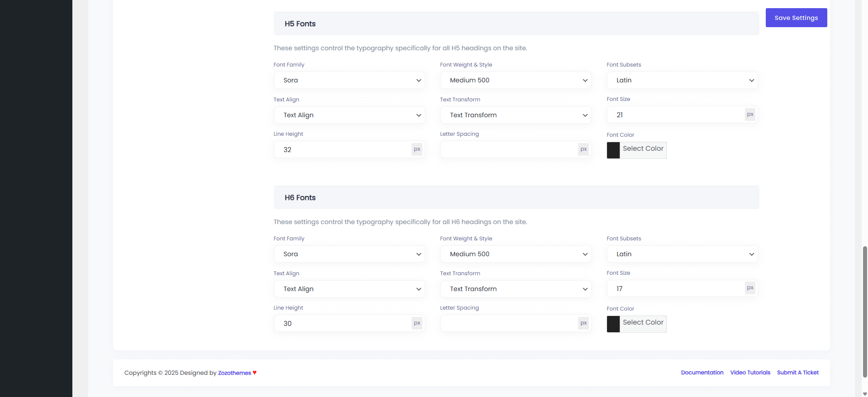Expand H6 Font Weight & Style dropdown
Viewport: 868px width, 397px height.
pos(516,254)
